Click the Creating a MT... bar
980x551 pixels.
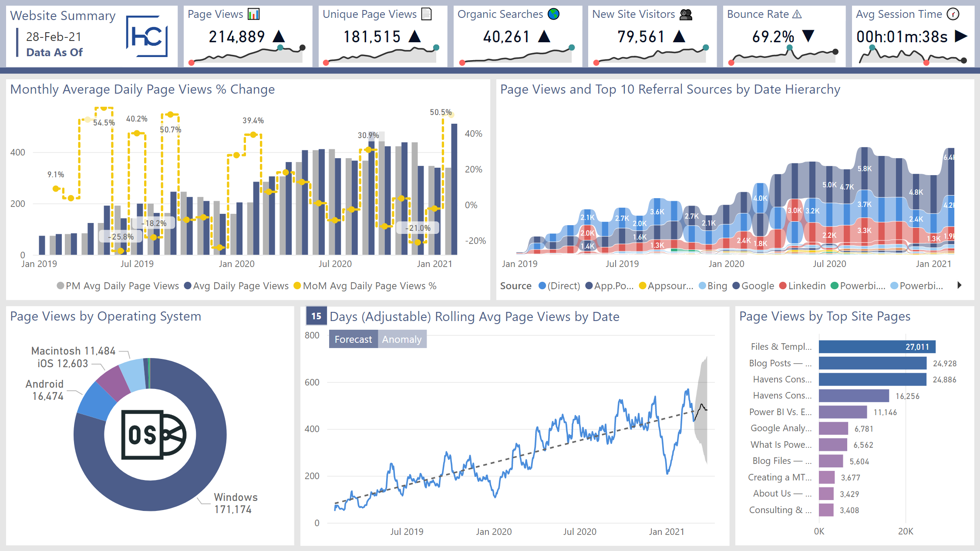click(x=827, y=477)
